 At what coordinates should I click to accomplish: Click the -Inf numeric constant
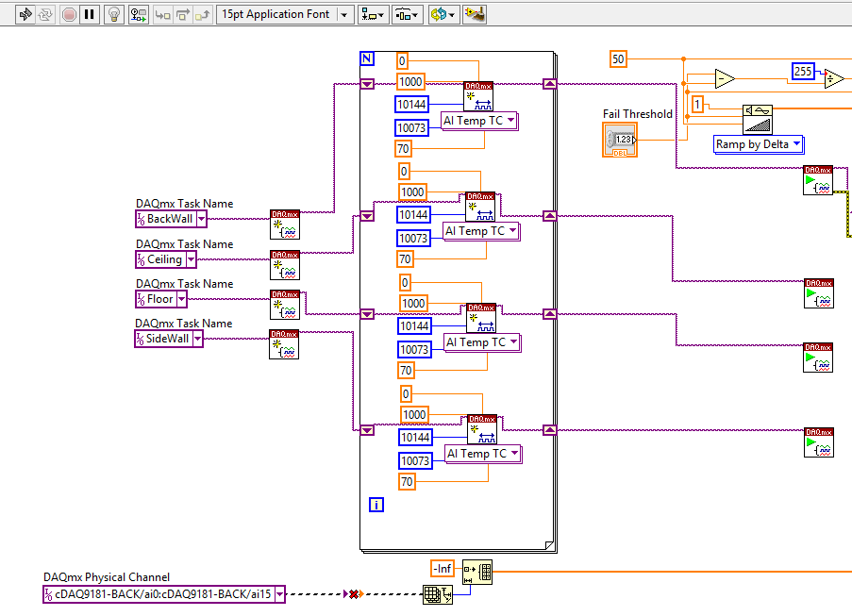[x=443, y=569]
